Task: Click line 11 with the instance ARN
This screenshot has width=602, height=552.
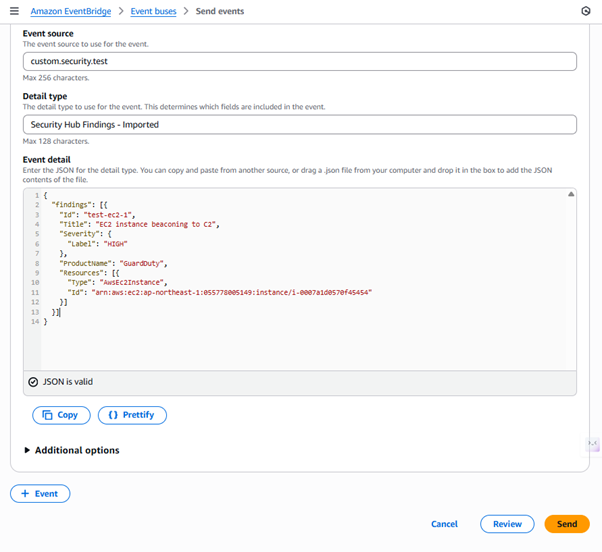Action: (x=220, y=293)
